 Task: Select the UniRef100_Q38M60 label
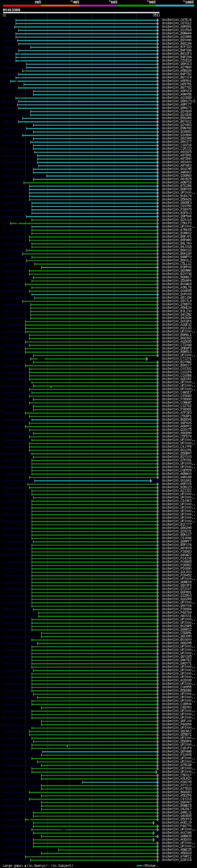coord(177,176)
